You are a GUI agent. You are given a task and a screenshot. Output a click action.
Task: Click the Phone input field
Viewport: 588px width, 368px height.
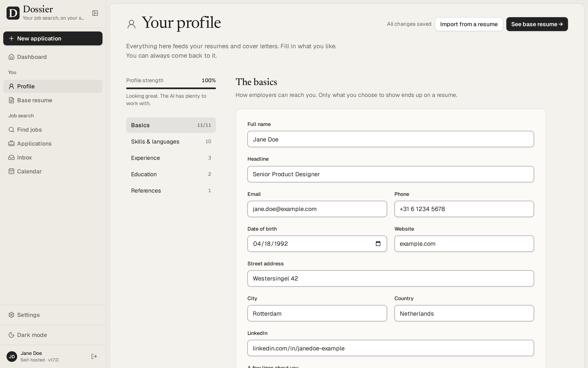(x=464, y=209)
